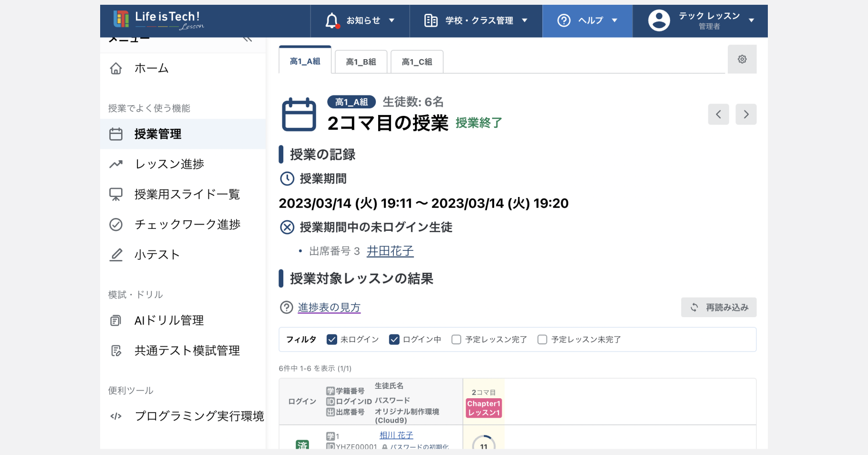Image resolution: width=868 pixels, height=455 pixels.
Task: Click the clock icon next to 授業期間
Action: tap(287, 179)
